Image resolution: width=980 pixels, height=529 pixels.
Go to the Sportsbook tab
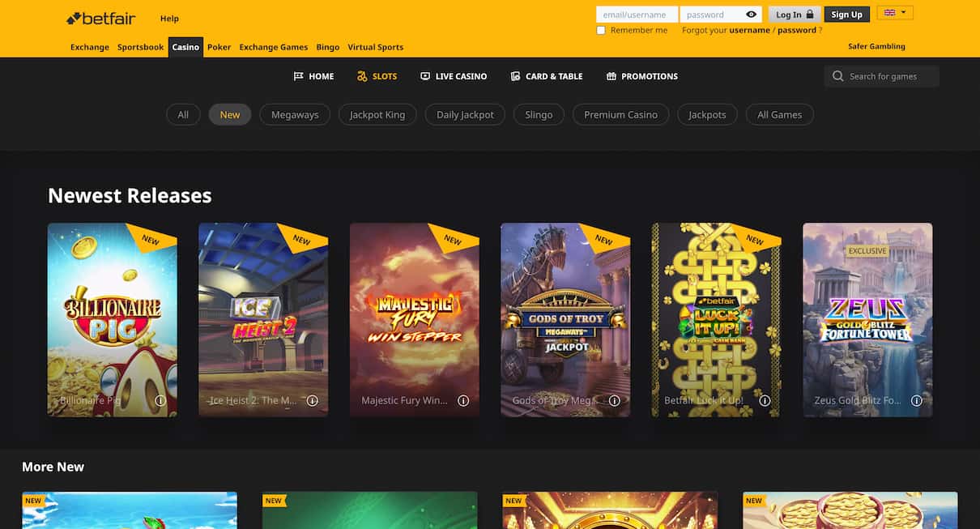(x=141, y=47)
